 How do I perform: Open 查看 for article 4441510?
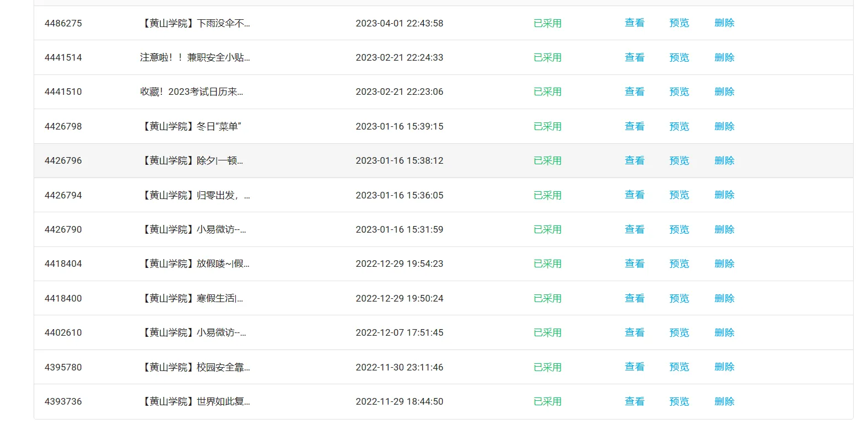click(634, 92)
